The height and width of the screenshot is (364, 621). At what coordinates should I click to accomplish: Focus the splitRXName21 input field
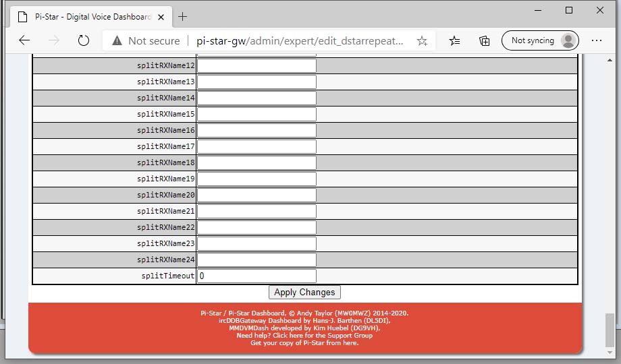[x=256, y=212]
